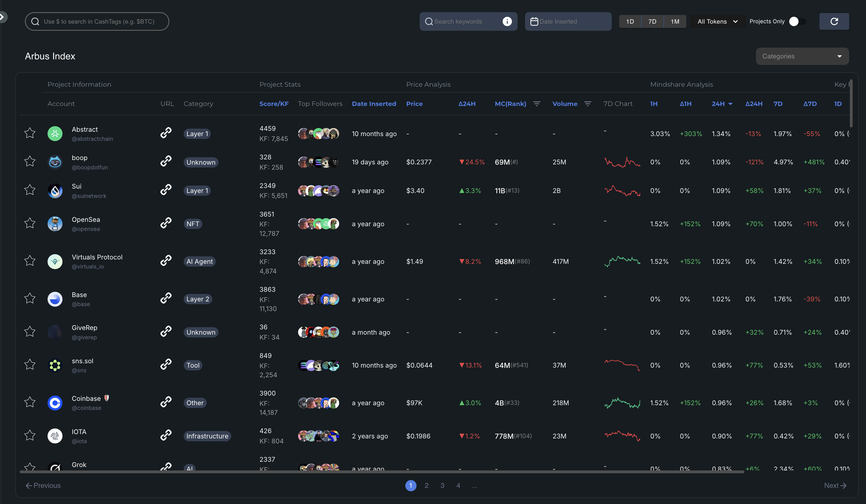Open the URL link for IOTA
Viewport: 866px width, 504px height.
[x=166, y=435]
